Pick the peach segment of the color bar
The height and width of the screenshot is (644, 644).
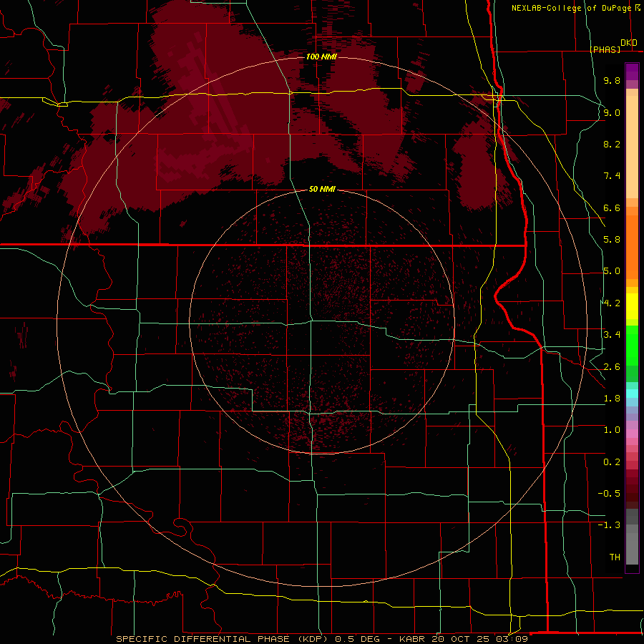tap(632, 147)
